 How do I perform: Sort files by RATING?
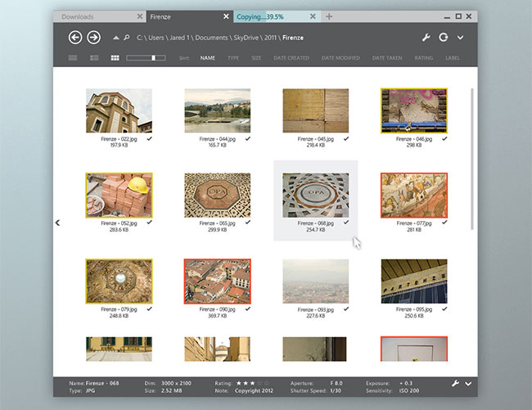click(424, 58)
